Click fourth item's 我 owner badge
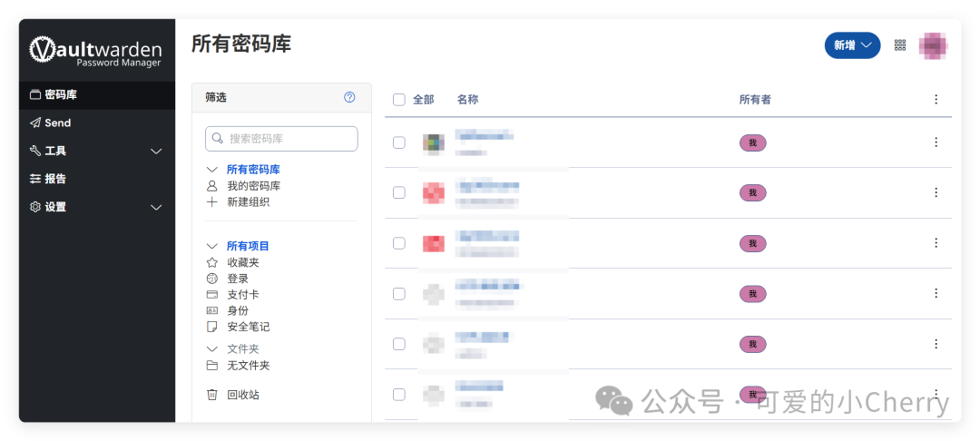 coord(752,294)
